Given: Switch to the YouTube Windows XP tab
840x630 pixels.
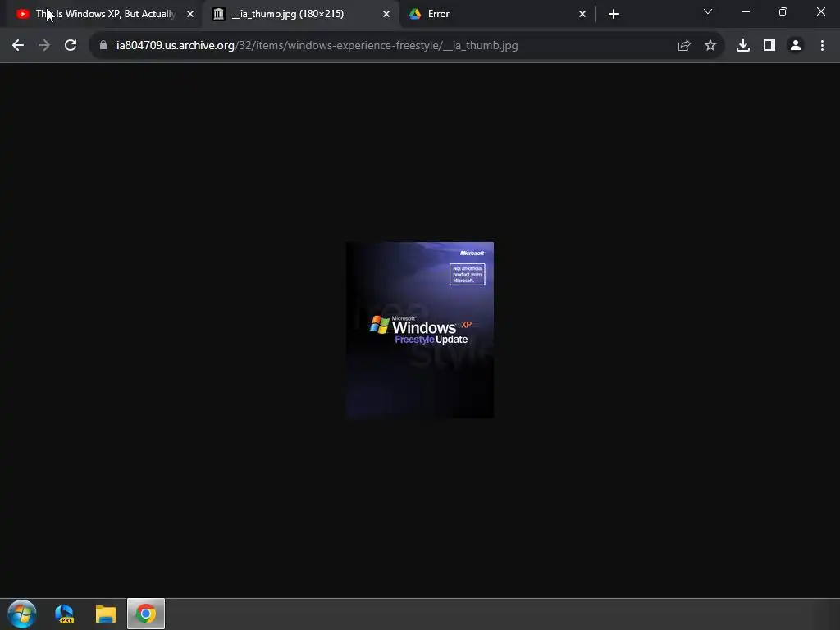Looking at the screenshot, I should click(x=105, y=14).
